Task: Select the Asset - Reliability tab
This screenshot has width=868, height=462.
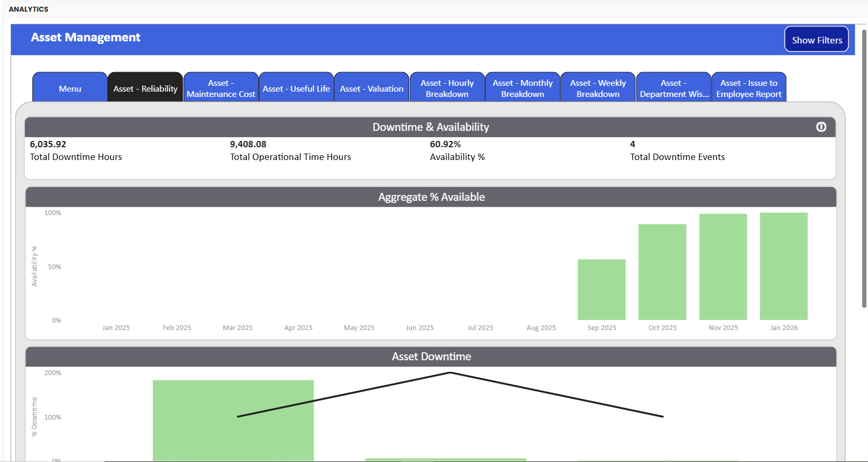Action: (145, 87)
